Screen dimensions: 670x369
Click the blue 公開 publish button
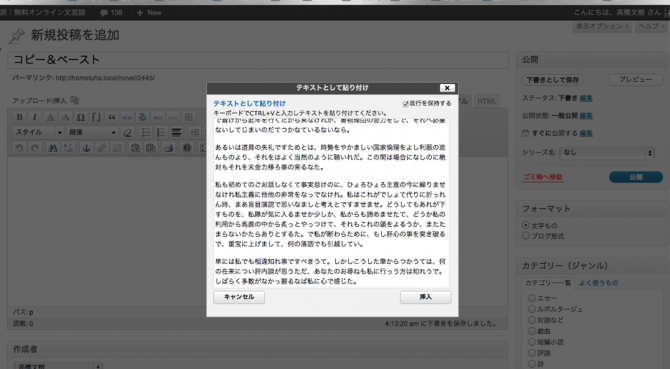click(636, 177)
